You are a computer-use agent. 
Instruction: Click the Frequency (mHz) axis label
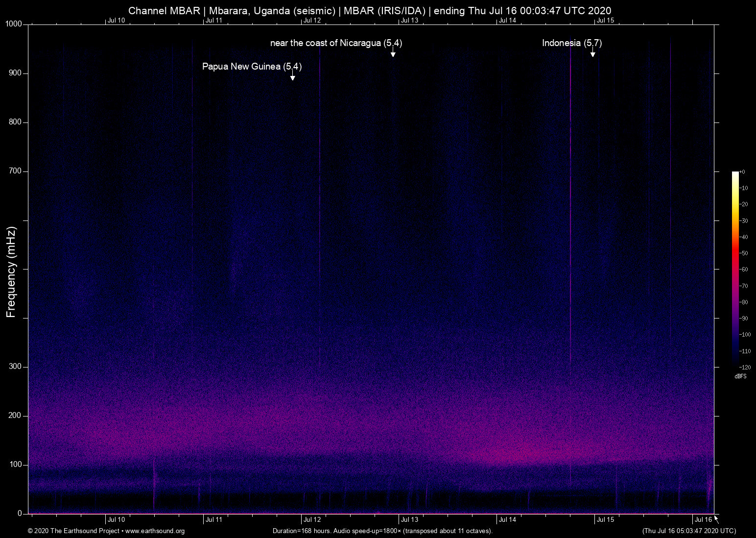point(11,272)
